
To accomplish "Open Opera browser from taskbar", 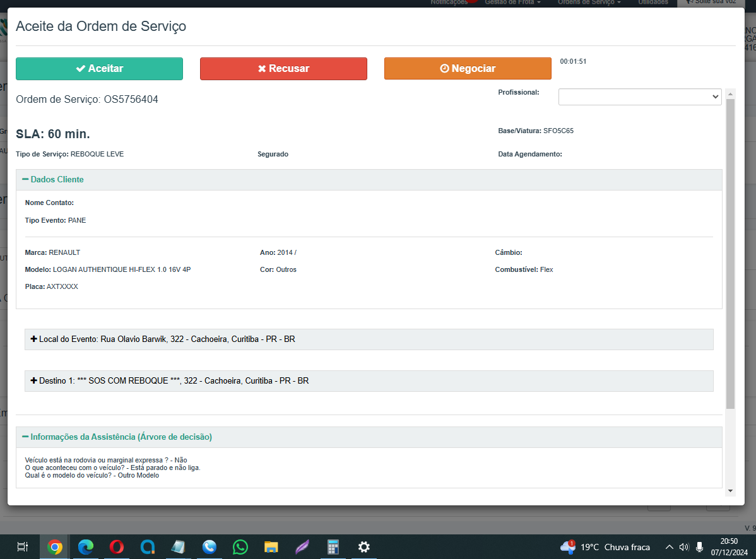I will tap(117, 547).
